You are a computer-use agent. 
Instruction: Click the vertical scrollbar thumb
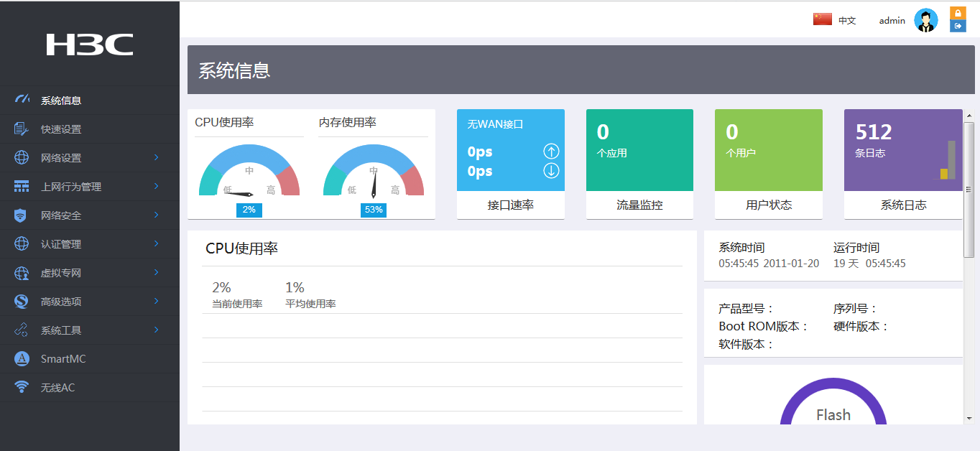click(969, 190)
